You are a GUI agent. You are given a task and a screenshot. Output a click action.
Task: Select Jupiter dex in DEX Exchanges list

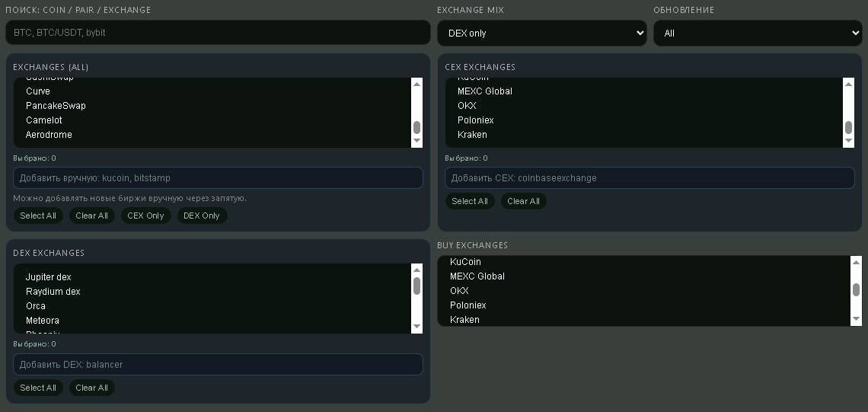tap(212, 277)
